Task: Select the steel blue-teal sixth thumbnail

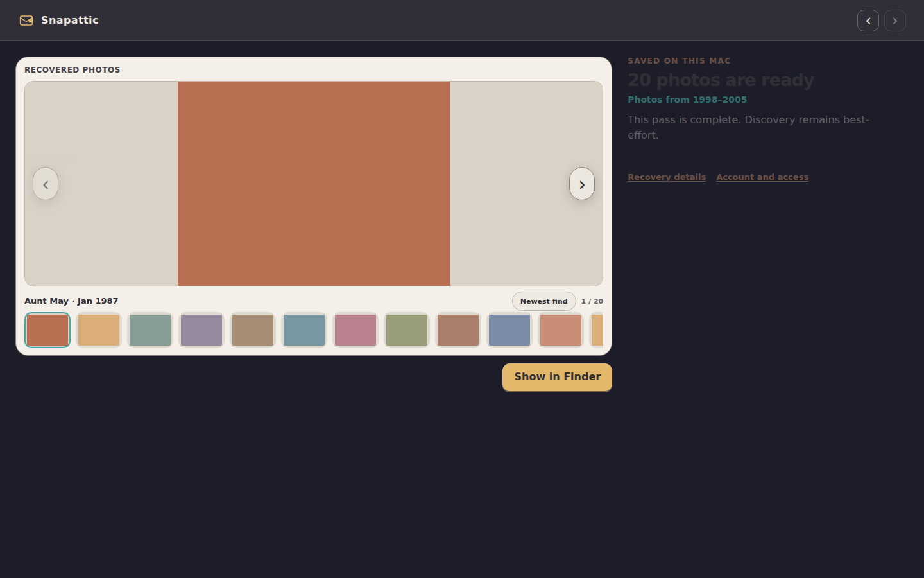Action: [304, 330]
